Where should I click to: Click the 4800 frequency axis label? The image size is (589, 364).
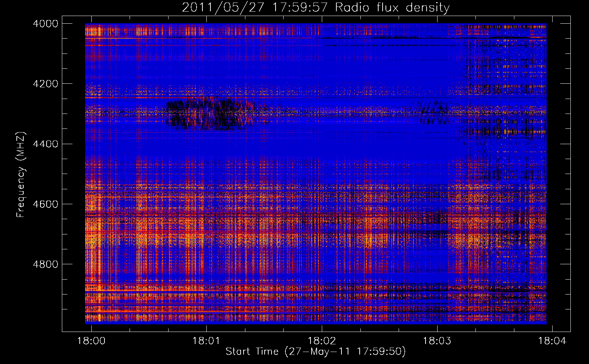[45, 264]
